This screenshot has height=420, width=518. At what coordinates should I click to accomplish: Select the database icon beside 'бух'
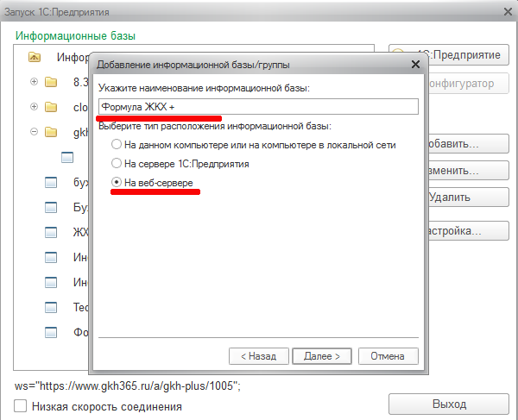coord(51,183)
